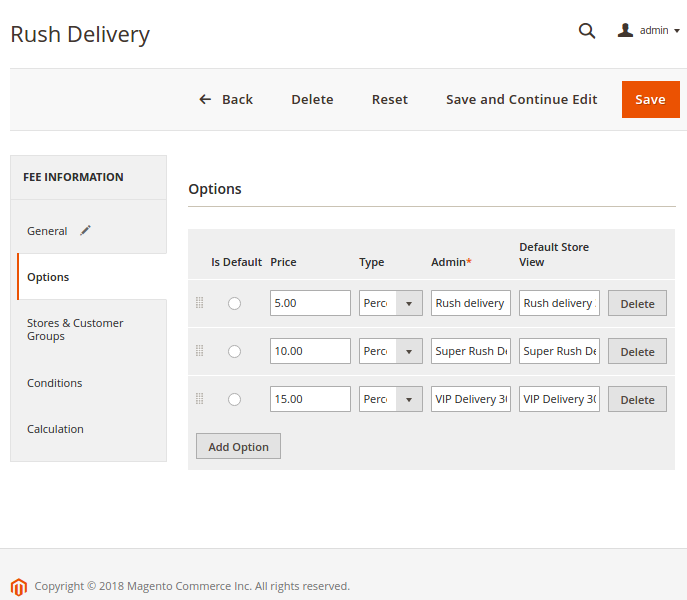Select the Is Default radio for Super Rush
The height and width of the screenshot is (600, 687).
[x=234, y=352]
